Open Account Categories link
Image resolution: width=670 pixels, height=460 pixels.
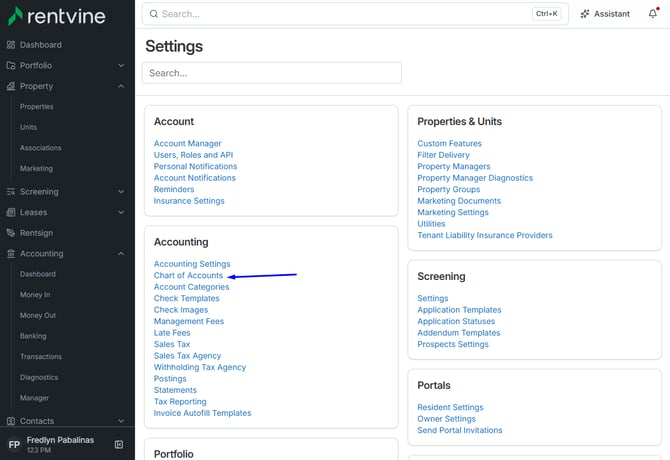click(191, 287)
